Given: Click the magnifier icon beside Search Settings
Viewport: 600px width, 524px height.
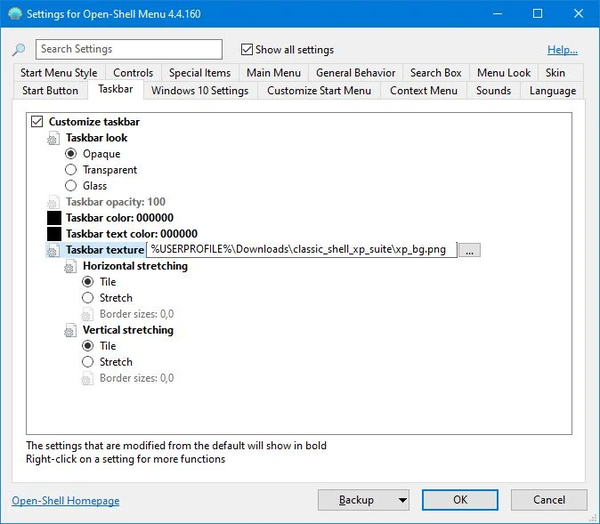Looking at the screenshot, I should pyautogui.click(x=19, y=49).
